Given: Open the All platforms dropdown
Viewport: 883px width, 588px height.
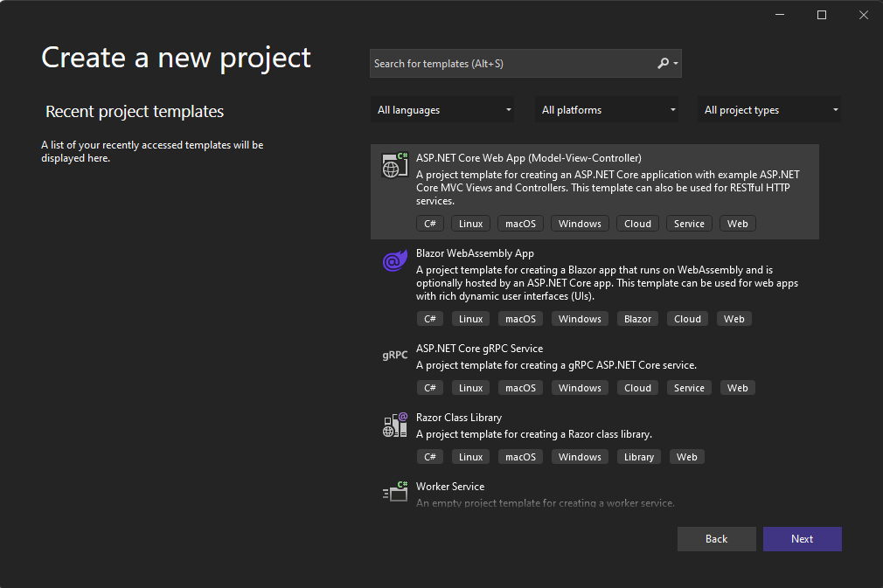Looking at the screenshot, I should pyautogui.click(x=606, y=109).
